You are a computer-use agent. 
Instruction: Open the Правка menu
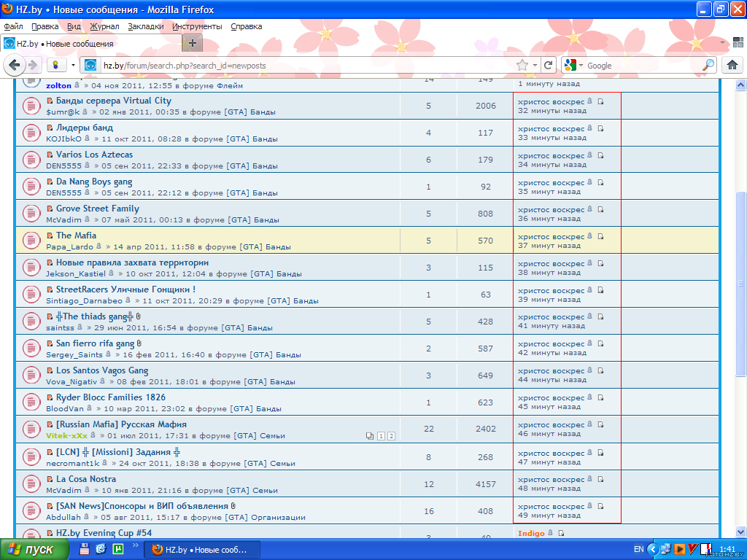click(x=44, y=26)
